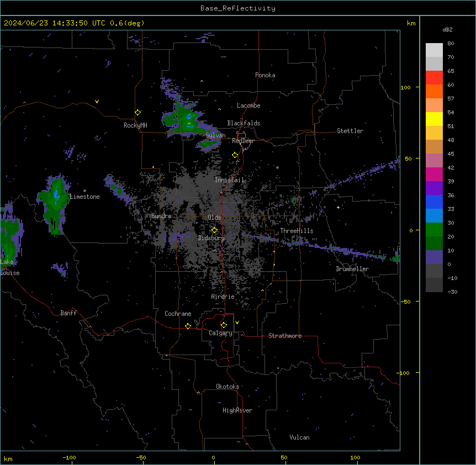476x465 pixels.
Task: Click the yellow marker near RockyMH
Action: pos(137,113)
